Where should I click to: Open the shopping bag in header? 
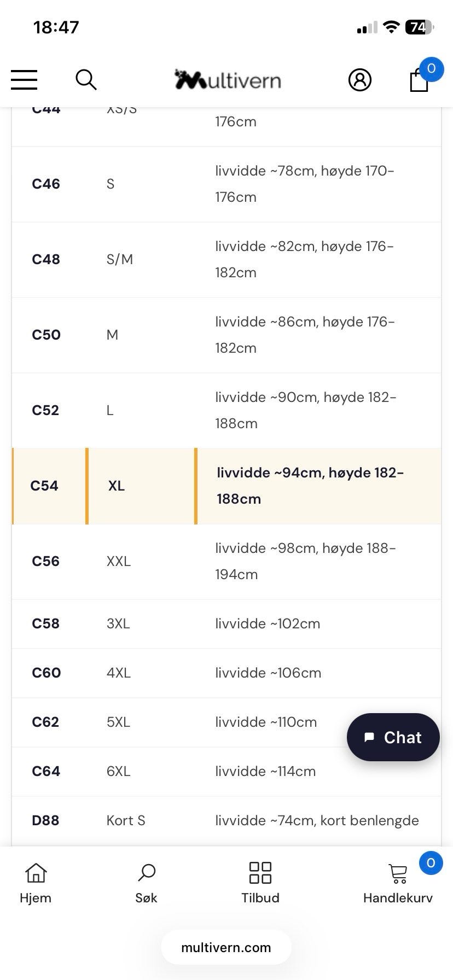click(x=419, y=80)
